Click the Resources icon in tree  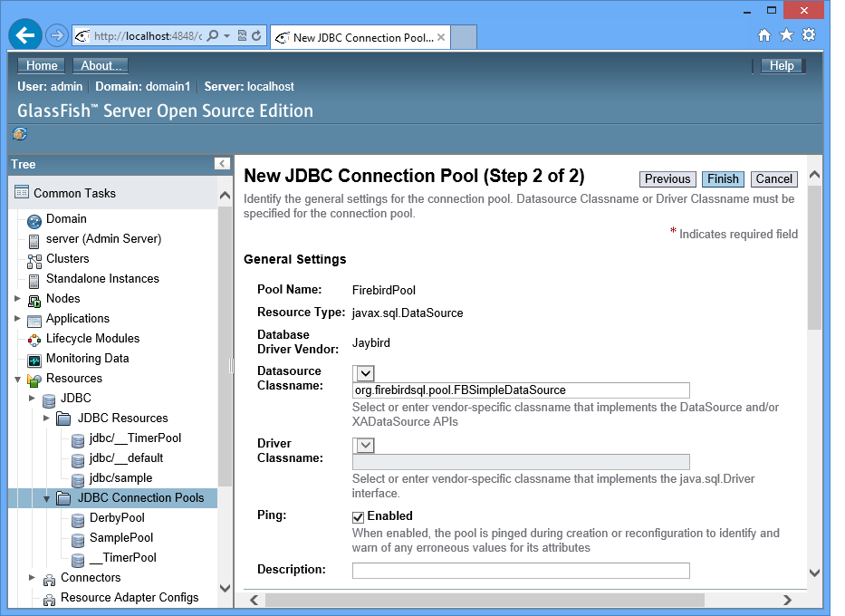click(x=34, y=380)
